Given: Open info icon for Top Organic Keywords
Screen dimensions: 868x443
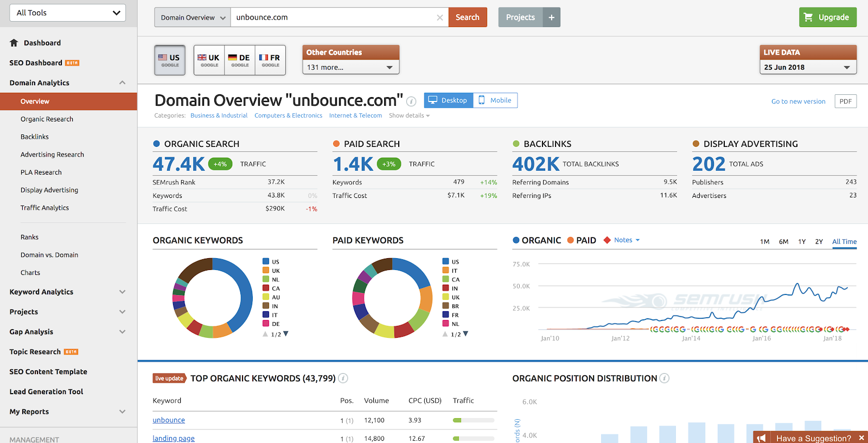Looking at the screenshot, I should point(343,378).
